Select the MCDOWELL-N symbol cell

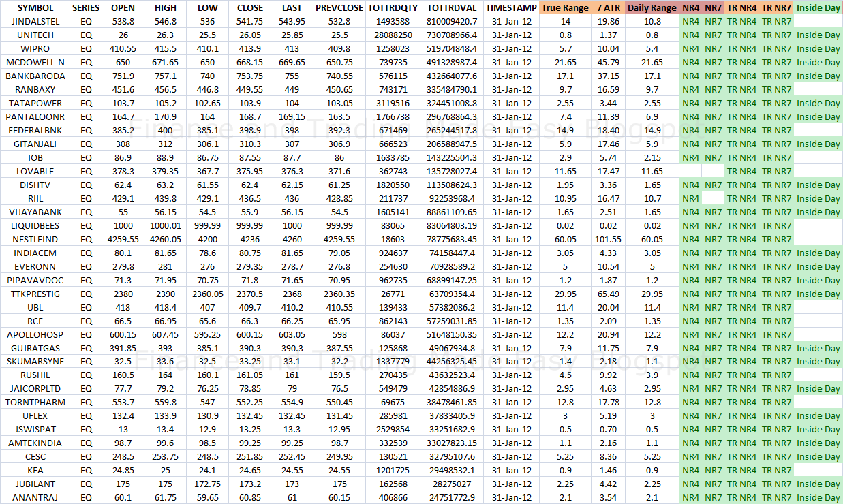tap(35, 63)
